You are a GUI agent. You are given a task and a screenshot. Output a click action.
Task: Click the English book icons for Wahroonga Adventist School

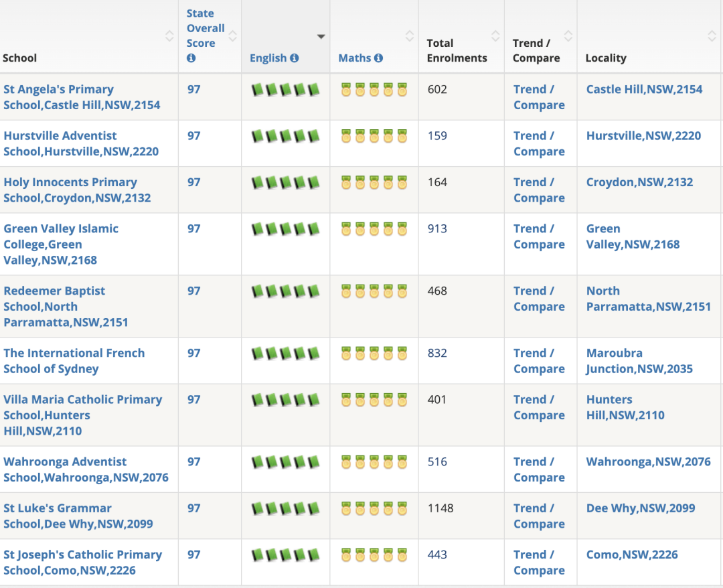tap(286, 462)
